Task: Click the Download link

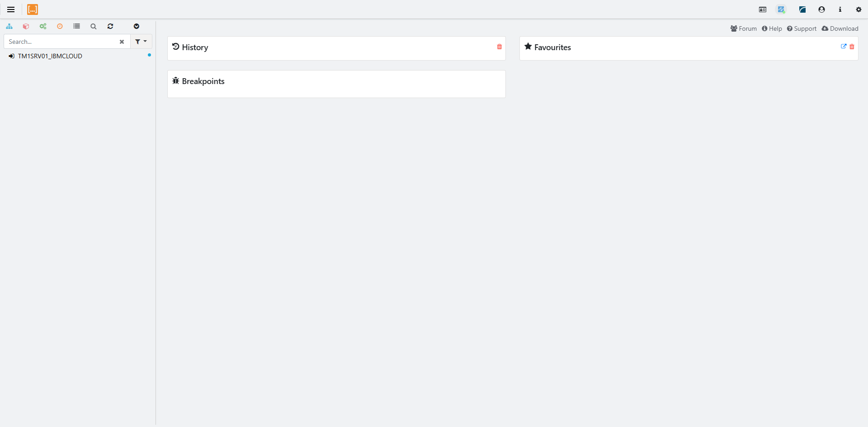Action: (x=840, y=28)
